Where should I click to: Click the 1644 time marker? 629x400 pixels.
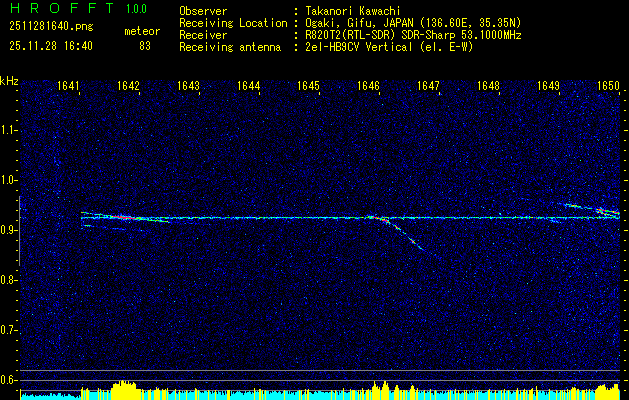[248, 86]
